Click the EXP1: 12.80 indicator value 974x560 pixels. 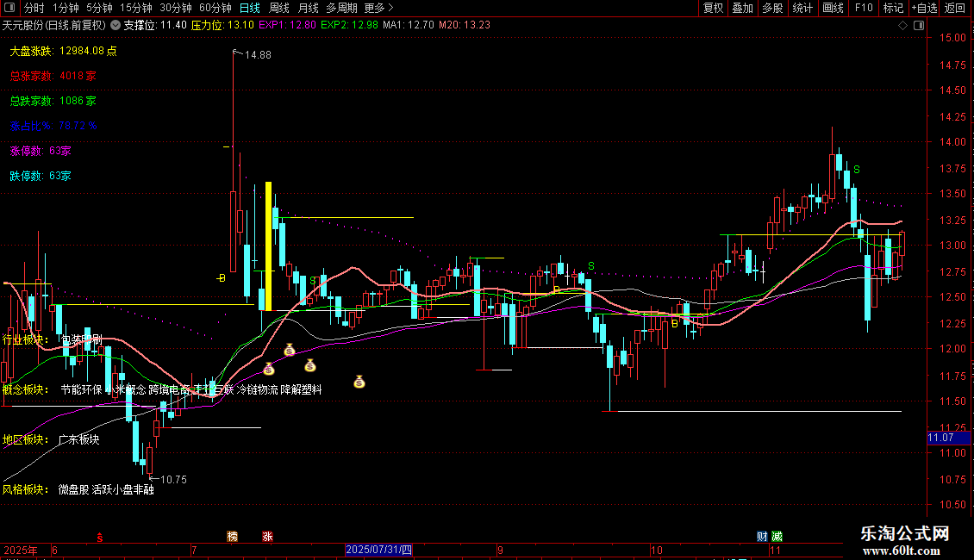click(x=287, y=25)
